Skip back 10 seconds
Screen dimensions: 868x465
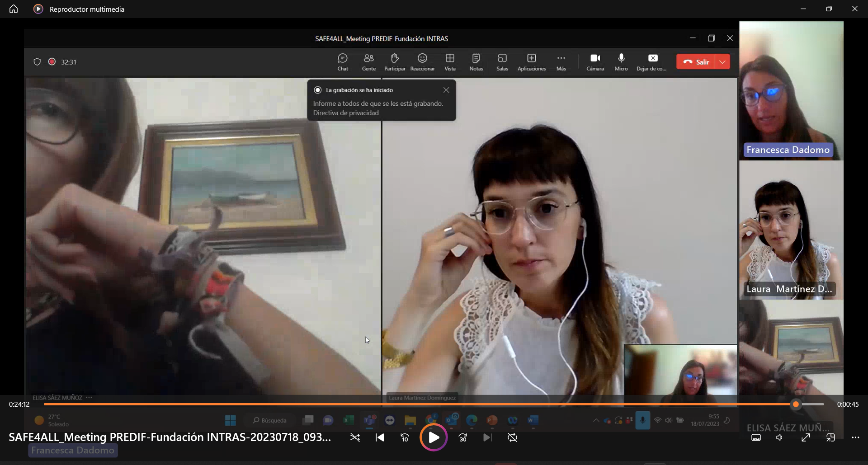[405, 437]
